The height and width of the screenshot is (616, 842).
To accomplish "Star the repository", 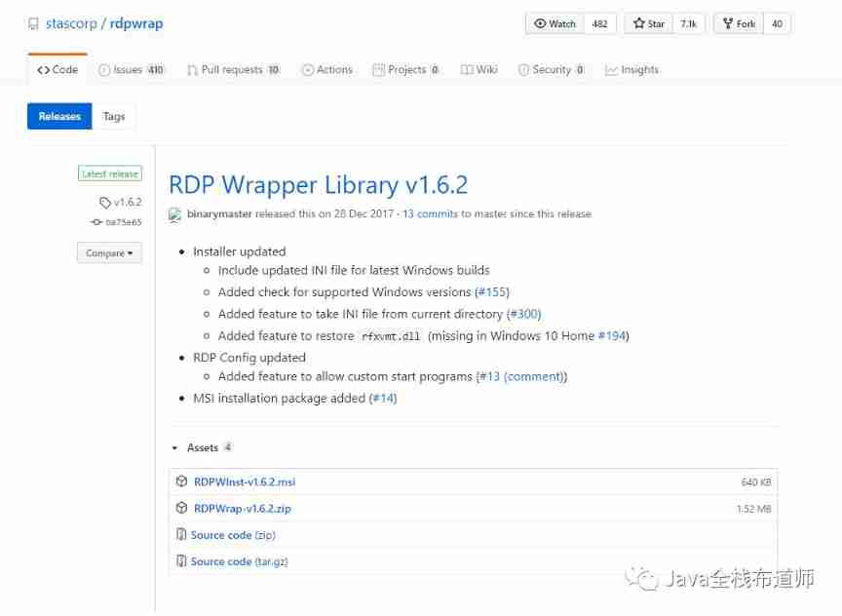I will click(x=649, y=23).
